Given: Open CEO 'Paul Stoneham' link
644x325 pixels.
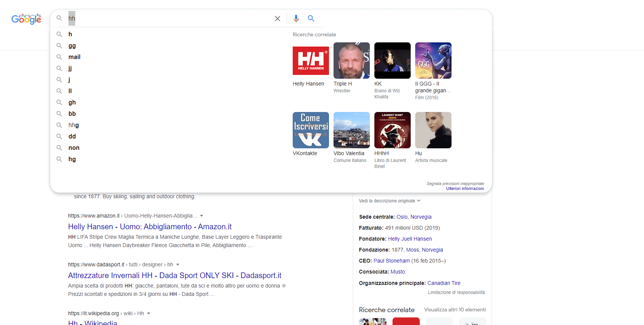Looking at the screenshot, I should [392, 261].
